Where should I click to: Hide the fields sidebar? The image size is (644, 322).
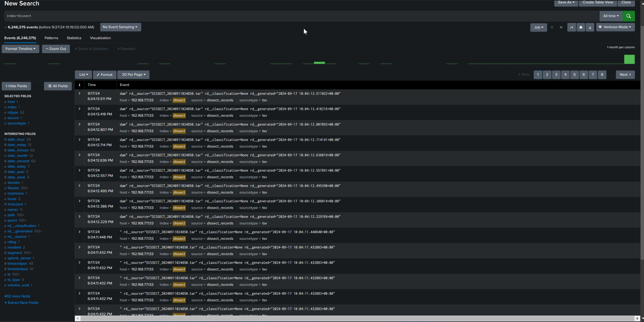(16, 86)
